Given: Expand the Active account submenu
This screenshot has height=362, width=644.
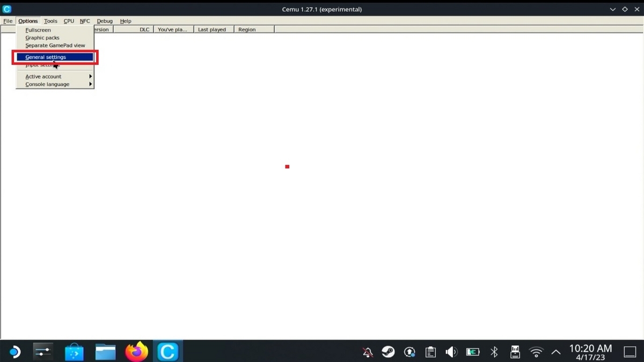Looking at the screenshot, I should click(55, 76).
